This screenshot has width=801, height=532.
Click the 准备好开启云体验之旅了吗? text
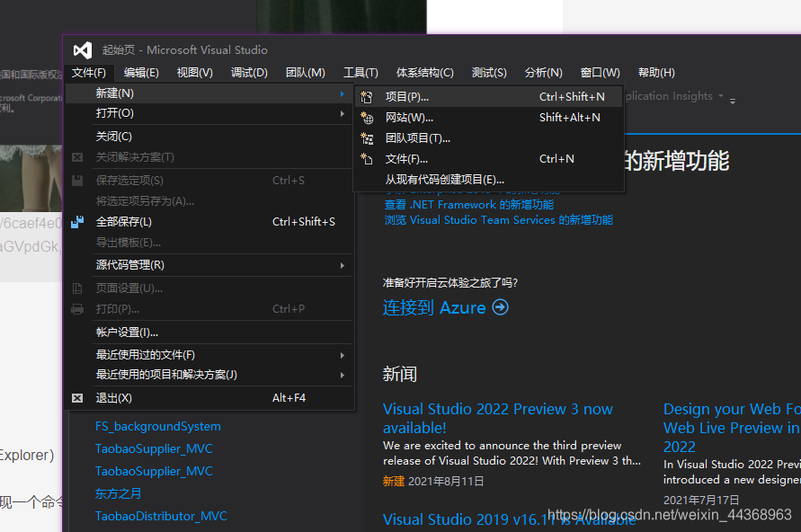pyautogui.click(x=450, y=283)
